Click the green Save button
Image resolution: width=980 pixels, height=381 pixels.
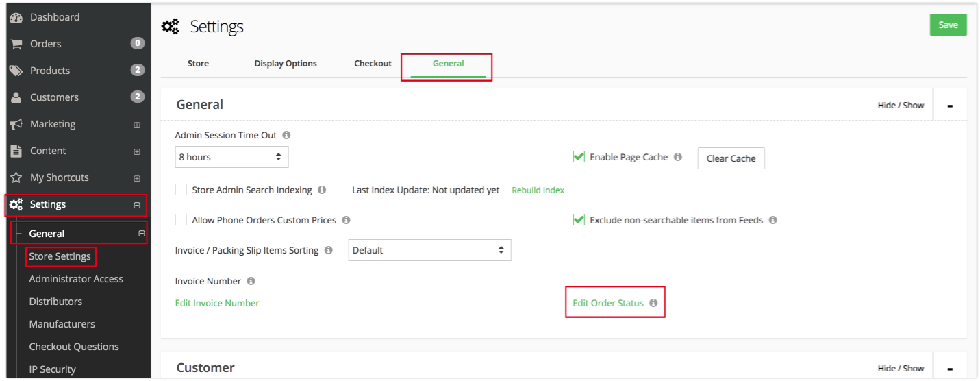948,25
